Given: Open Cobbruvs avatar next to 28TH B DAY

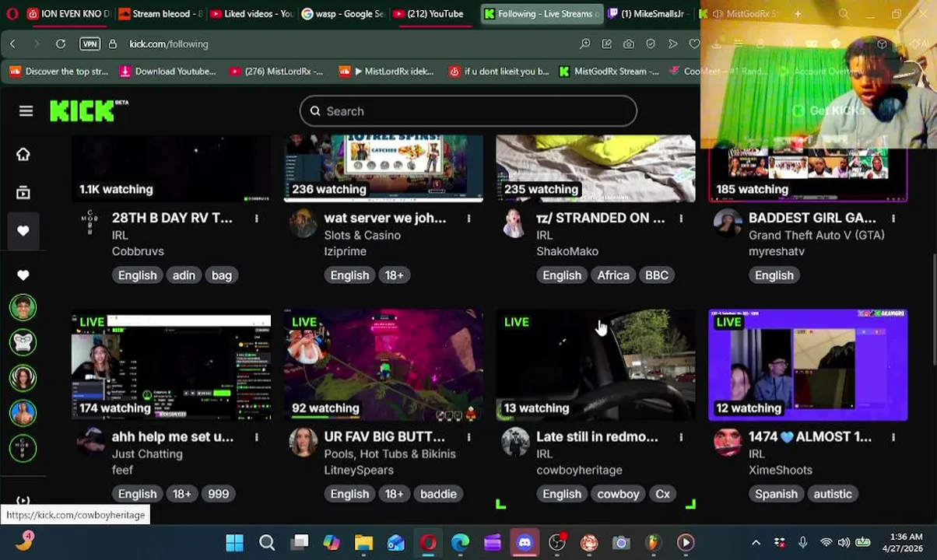Looking at the screenshot, I should [90, 224].
